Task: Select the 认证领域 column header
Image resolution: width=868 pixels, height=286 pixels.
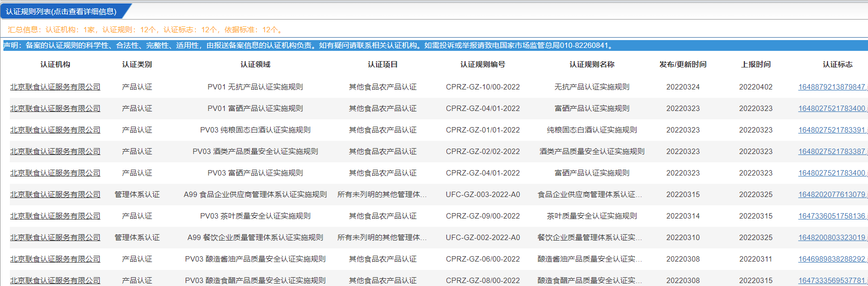Action: [255, 65]
